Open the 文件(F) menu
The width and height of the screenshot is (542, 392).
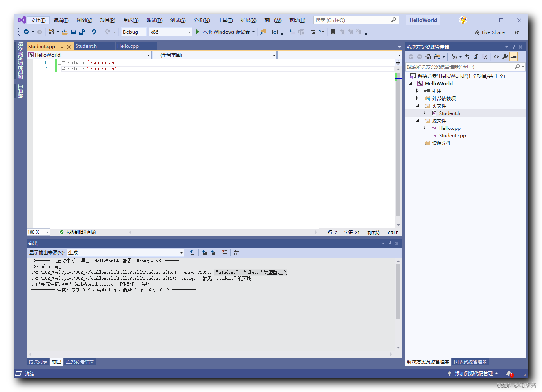tap(38, 20)
